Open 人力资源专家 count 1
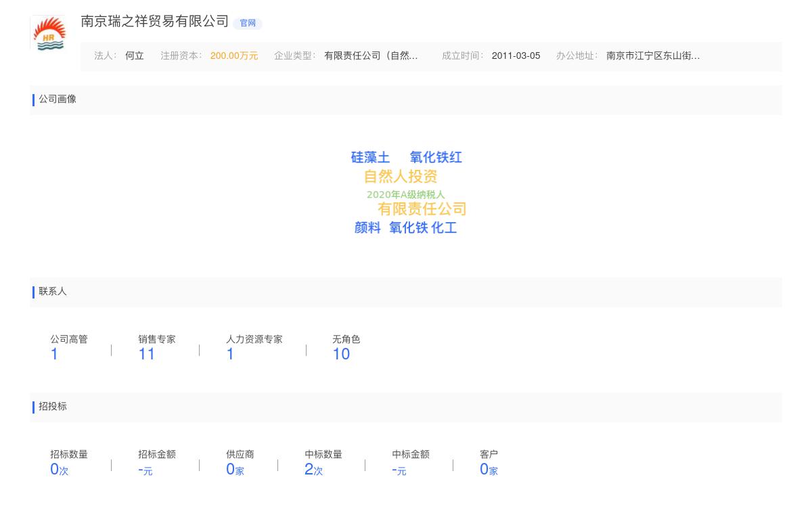This screenshot has width=812, height=509. pos(230,354)
